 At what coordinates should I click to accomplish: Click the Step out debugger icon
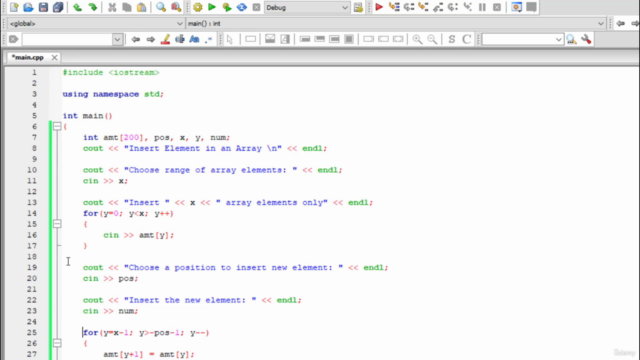tap(438, 7)
